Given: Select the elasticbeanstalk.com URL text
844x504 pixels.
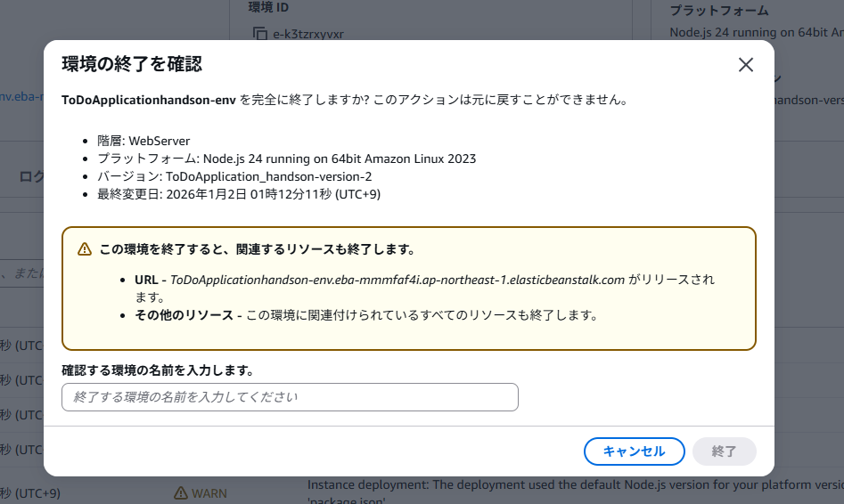Looking at the screenshot, I should (397, 280).
